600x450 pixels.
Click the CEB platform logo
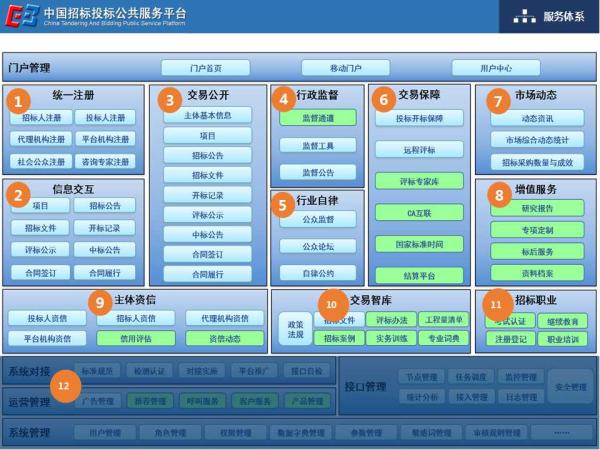point(22,17)
